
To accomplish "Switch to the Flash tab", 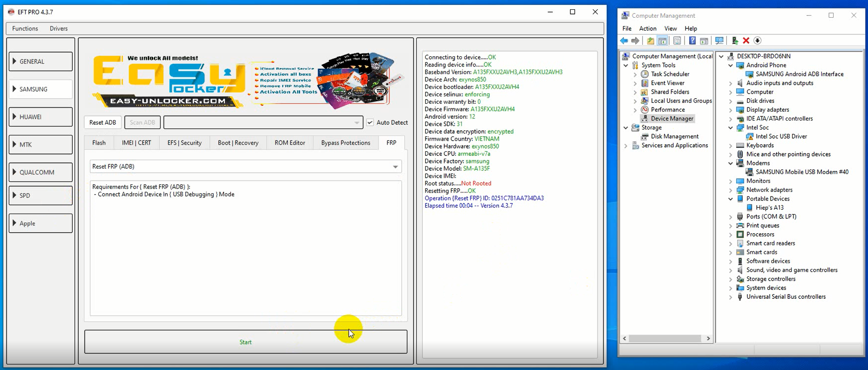I will [99, 143].
